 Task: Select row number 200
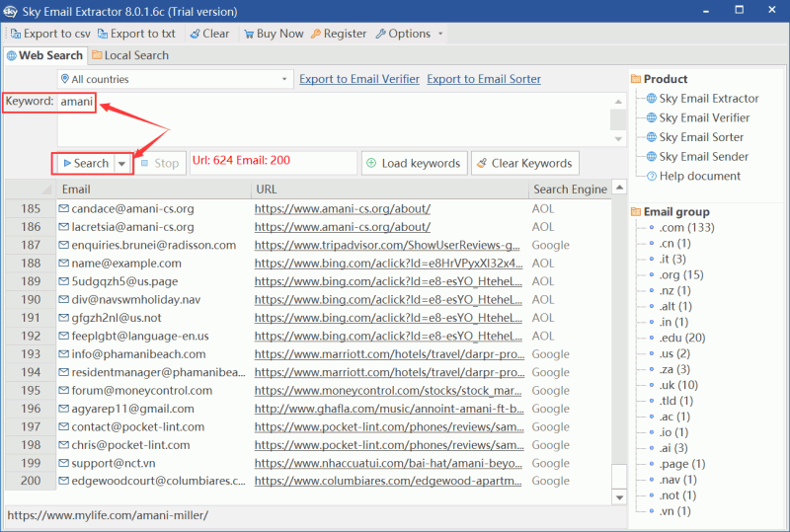point(31,481)
